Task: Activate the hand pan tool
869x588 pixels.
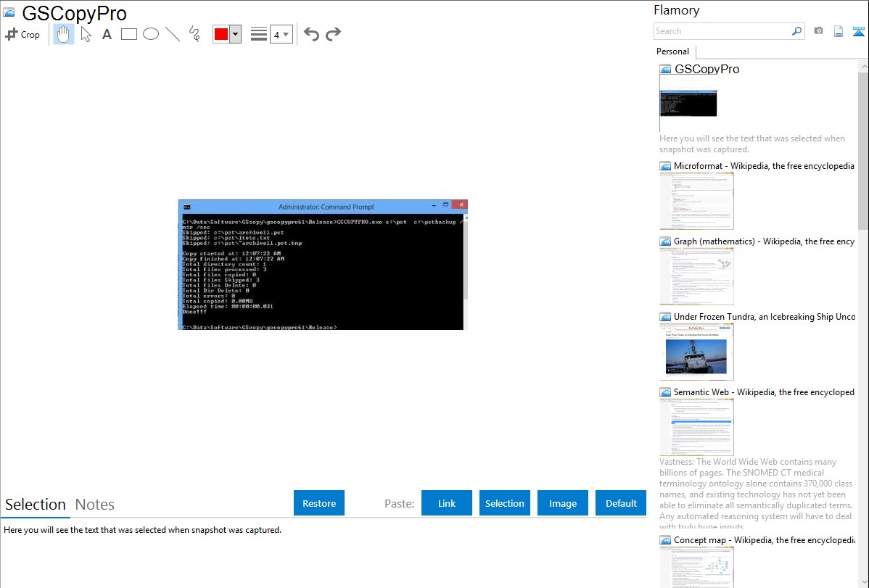Action: tap(64, 34)
